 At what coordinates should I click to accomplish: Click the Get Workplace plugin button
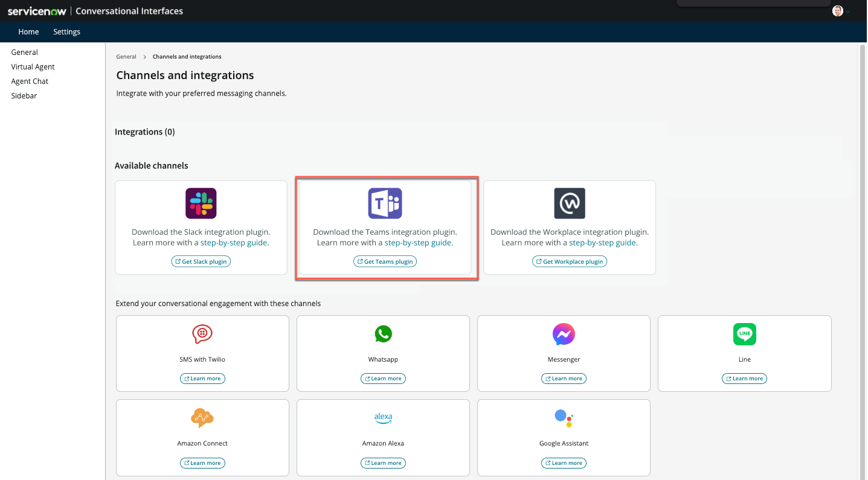click(x=570, y=261)
